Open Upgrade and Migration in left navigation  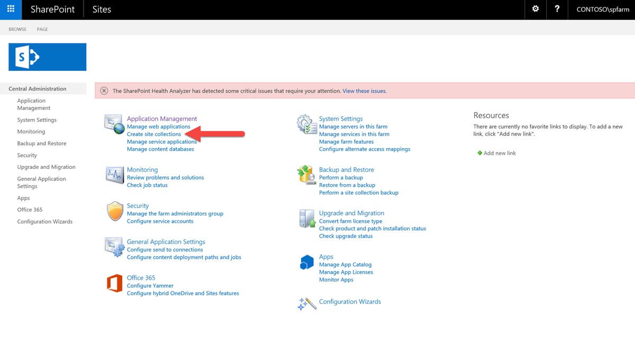click(x=46, y=167)
